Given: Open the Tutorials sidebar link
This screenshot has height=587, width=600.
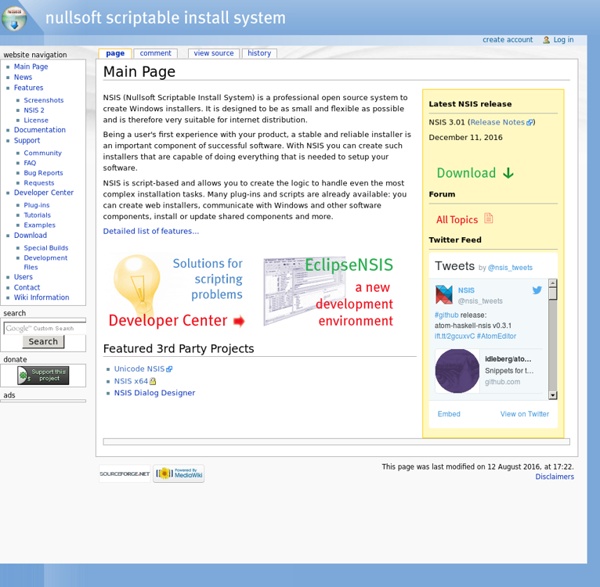Looking at the screenshot, I should [x=37, y=215].
